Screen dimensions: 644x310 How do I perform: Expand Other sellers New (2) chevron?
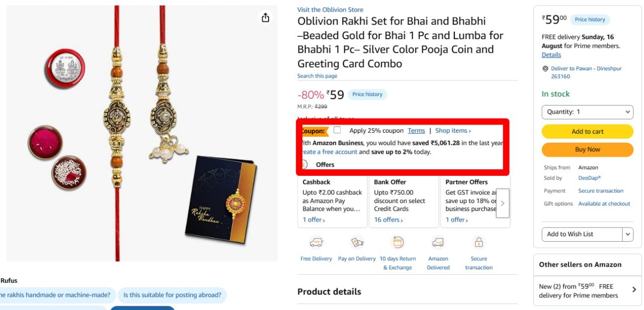pos(634,289)
